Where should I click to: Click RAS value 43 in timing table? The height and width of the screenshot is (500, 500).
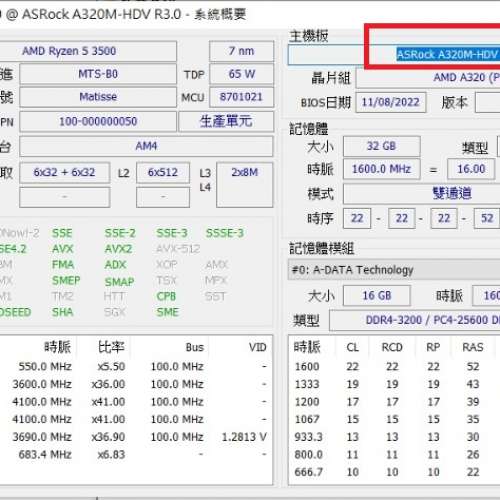473,384
